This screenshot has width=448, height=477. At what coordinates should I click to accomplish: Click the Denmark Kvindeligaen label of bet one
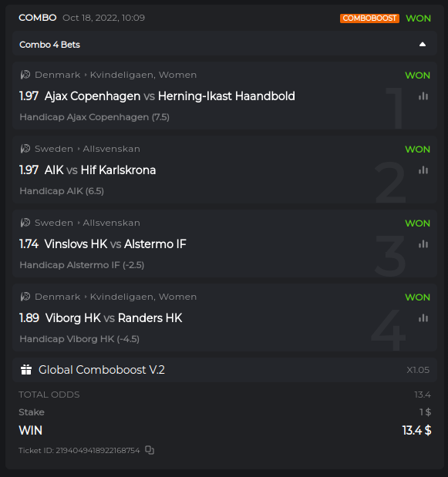coord(116,75)
